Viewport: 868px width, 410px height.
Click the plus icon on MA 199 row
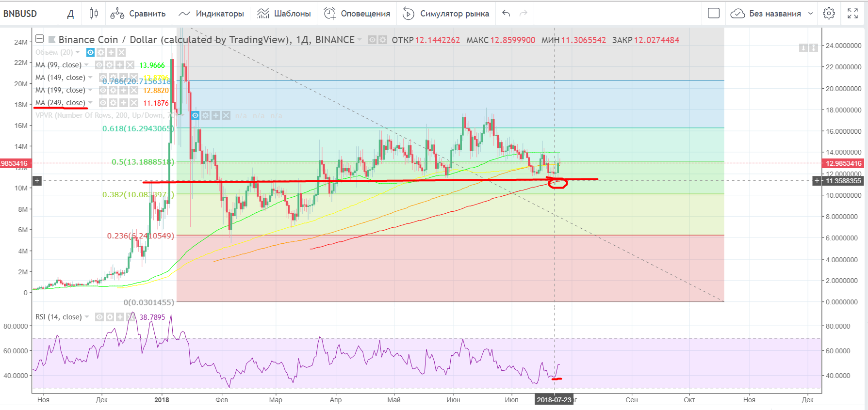coord(124,90)
